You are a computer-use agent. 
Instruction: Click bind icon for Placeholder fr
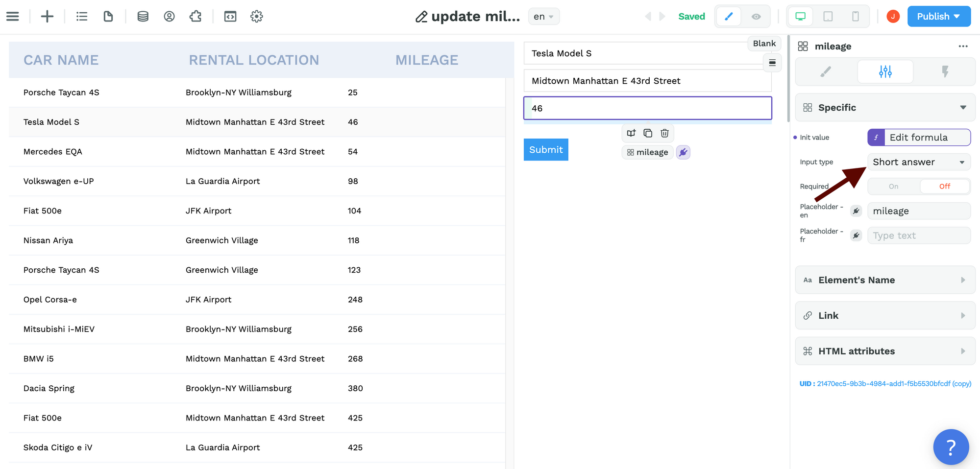click(x=856, y=235)
